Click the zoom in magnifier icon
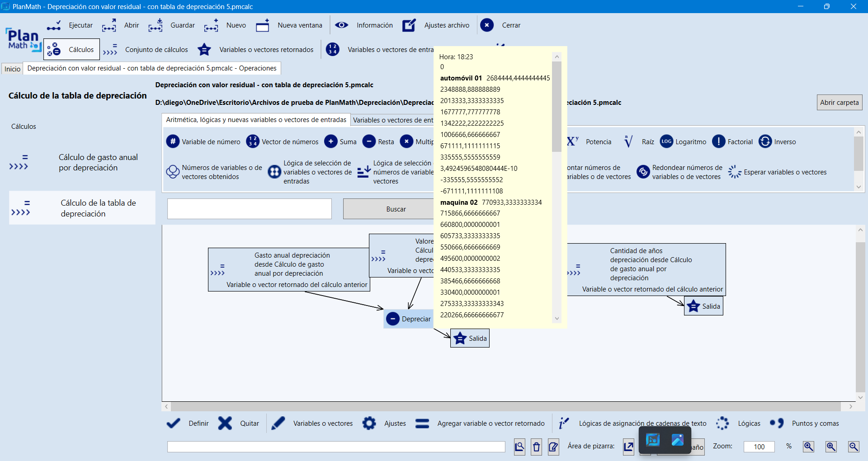The height and width of the screenshot is (461, 868). (831, 447)
